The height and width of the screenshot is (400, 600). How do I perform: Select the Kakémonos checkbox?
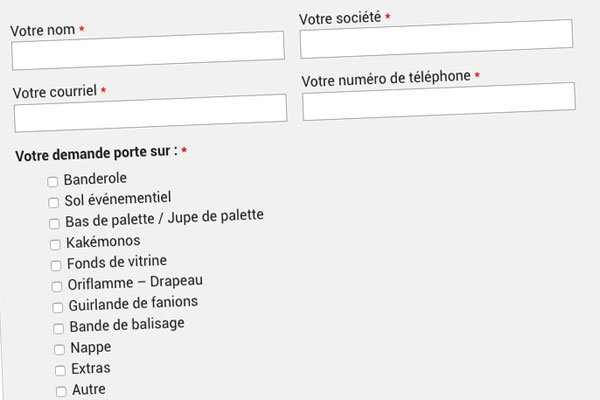[x=56, y=244]
